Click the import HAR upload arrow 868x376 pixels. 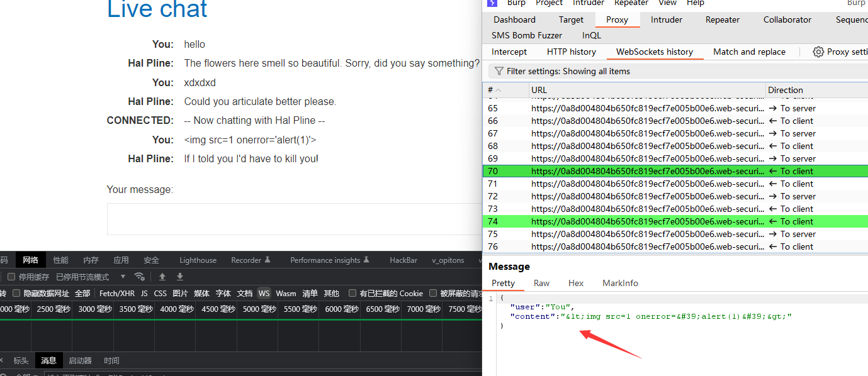click(x=162, y=277)
